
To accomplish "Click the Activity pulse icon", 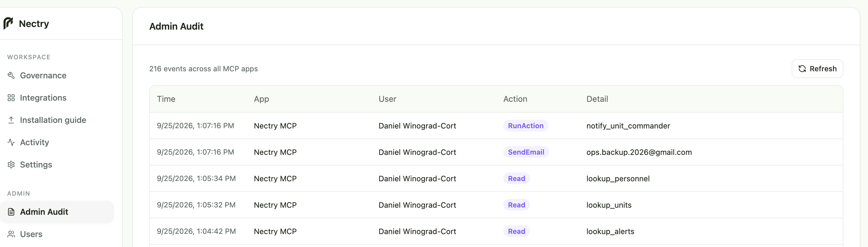I will tap(11, 142).
